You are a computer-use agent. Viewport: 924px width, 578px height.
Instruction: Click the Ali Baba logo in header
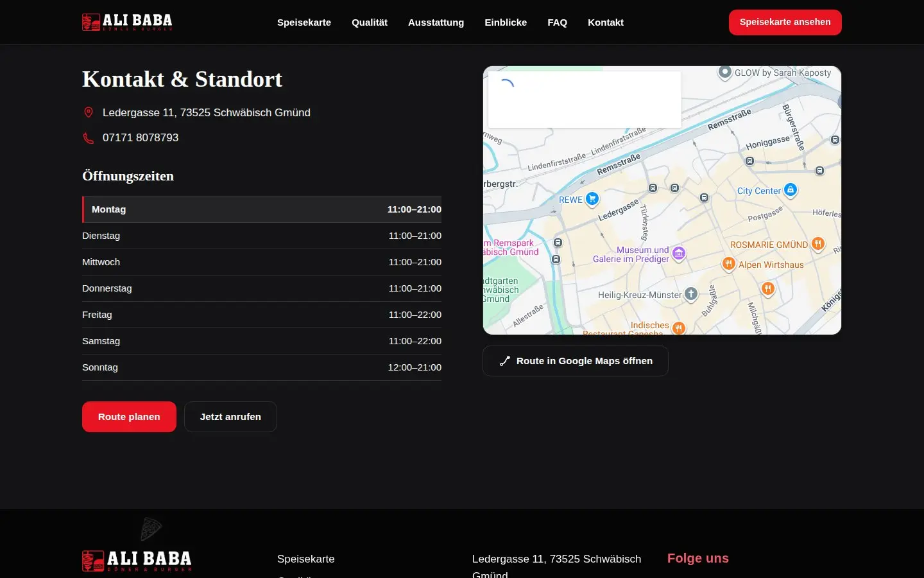click(x=127, y=22)
